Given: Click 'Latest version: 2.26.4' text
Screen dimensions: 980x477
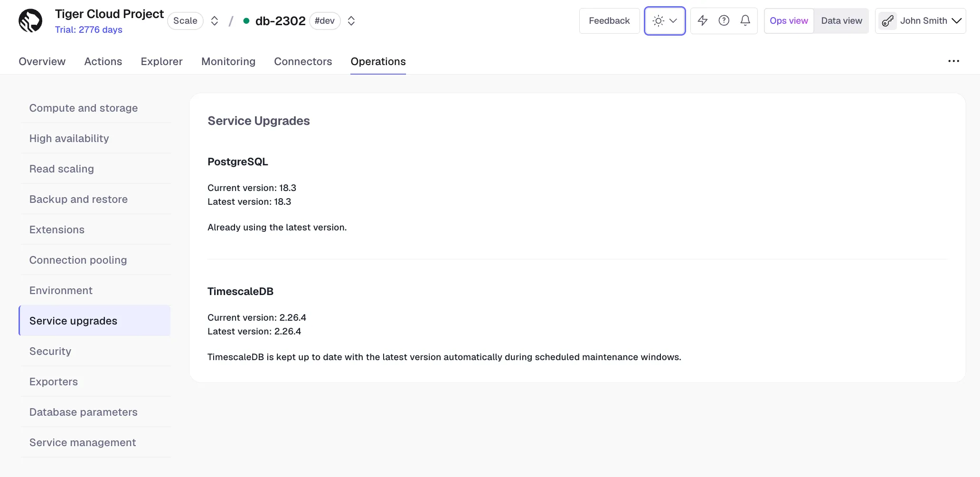Looking at the screenshot, I should click(x=254, y=331).
